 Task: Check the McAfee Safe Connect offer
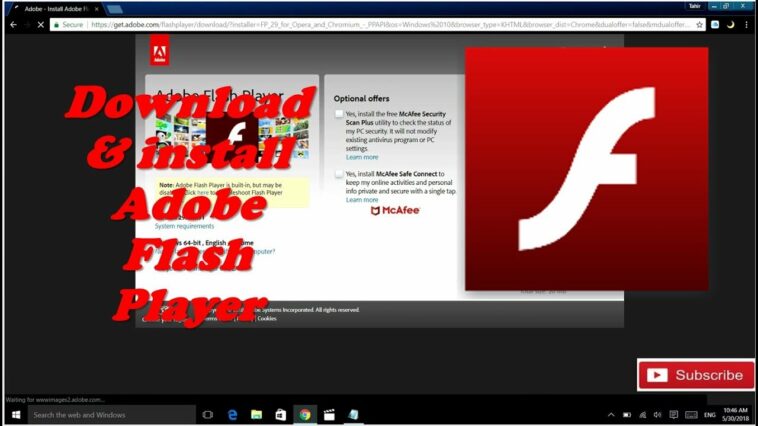339,174
